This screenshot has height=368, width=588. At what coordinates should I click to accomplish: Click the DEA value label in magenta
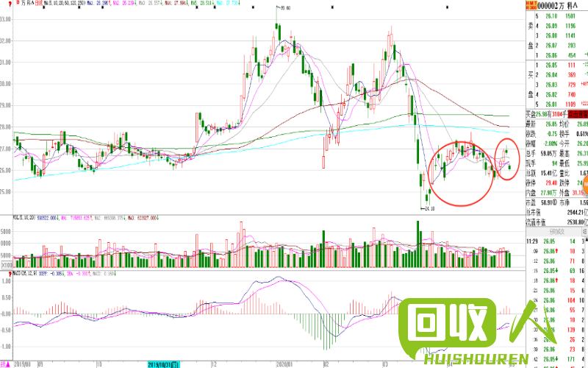[x=77, y=274]
